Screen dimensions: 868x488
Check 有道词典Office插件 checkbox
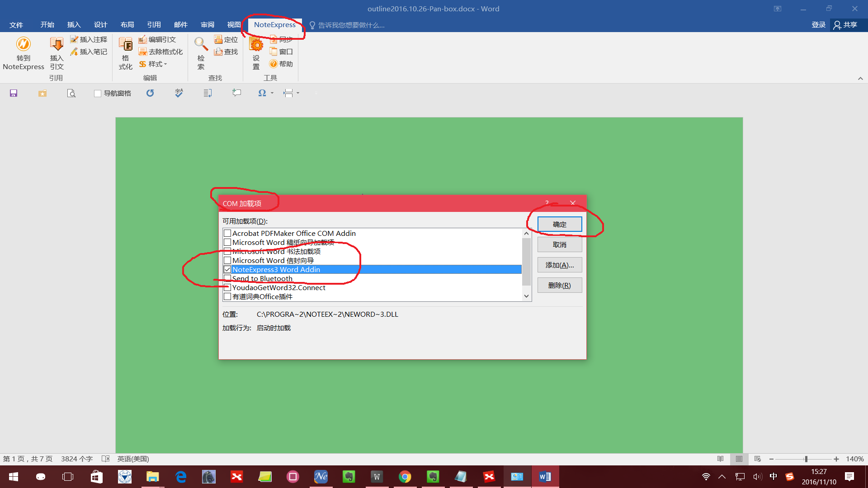click(227, 297)
